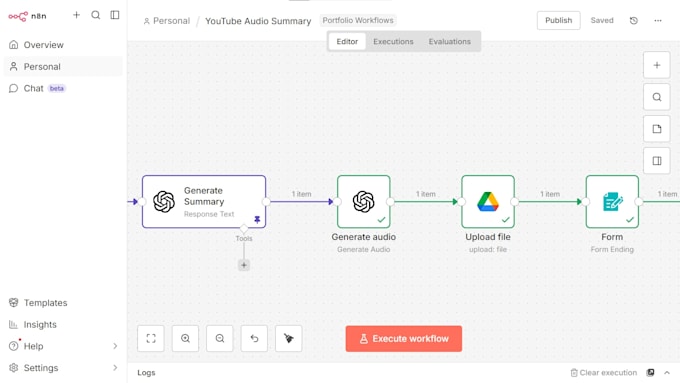Click the upload: file subtitle text
The height and width of the screenshot is (383, 680).
[488, 249]
